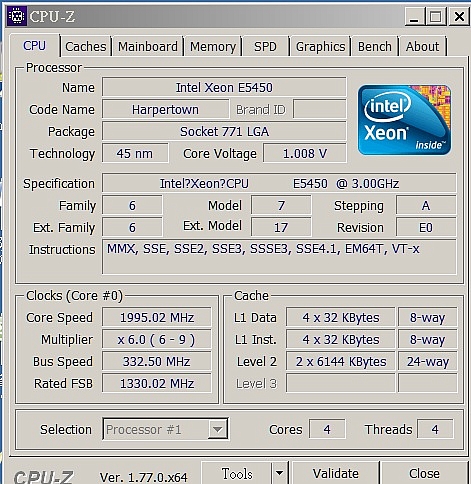471x484 pixels.
Task: Click the Level 2 size 2 x 6144 KBytes
Action: [341, 361]
